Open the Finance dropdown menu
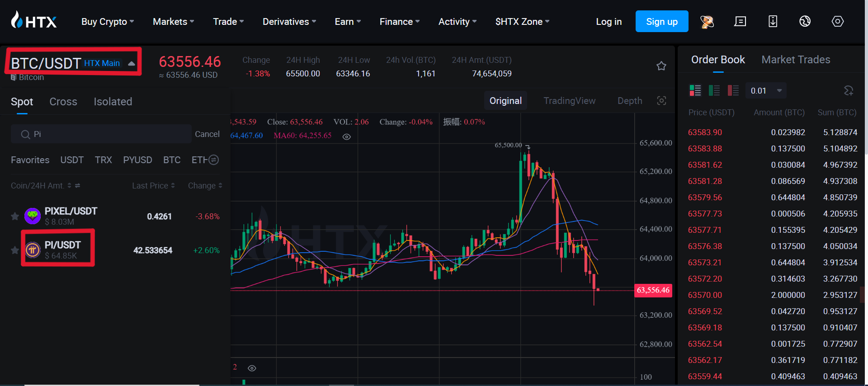This screenshot has width=868, height=386. [400, 22]
